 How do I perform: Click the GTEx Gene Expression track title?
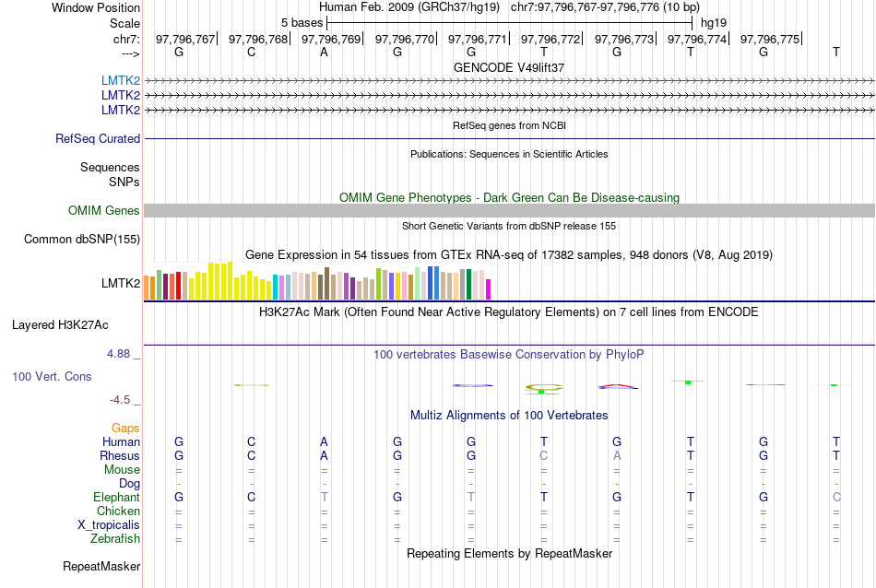(x=509, y=255)
